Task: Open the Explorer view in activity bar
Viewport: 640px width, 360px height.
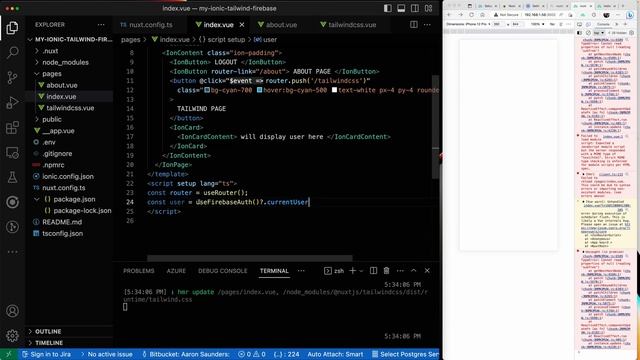Action: (x=12, y=28)
